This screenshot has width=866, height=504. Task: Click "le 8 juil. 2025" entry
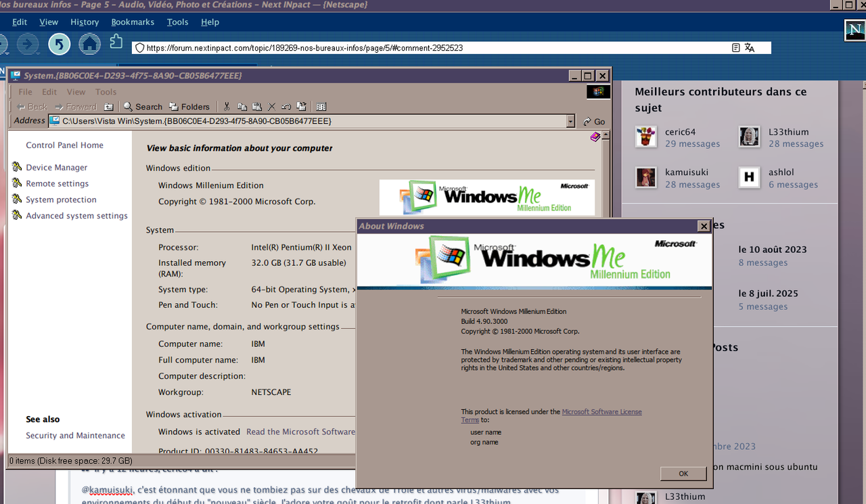769,294
